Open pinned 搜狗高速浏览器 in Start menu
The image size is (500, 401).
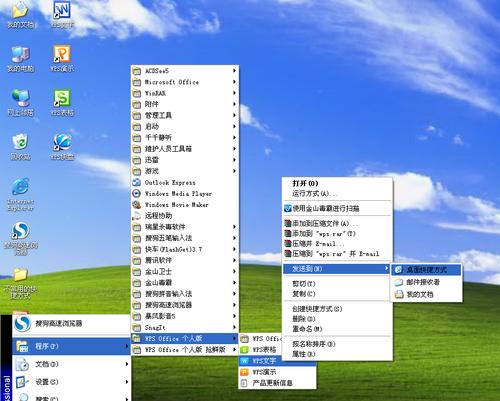[71, 323]
